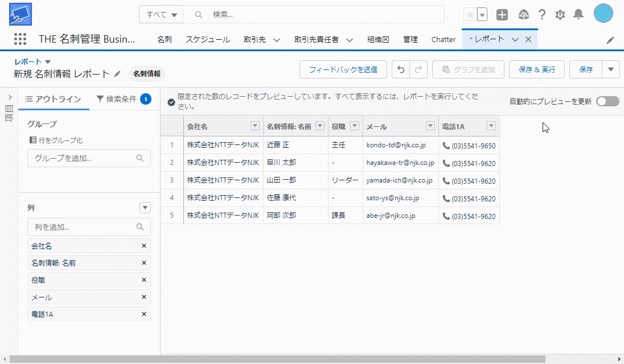Open the メール column header menu
624x364 pixels.
click(x=430, y=126)
